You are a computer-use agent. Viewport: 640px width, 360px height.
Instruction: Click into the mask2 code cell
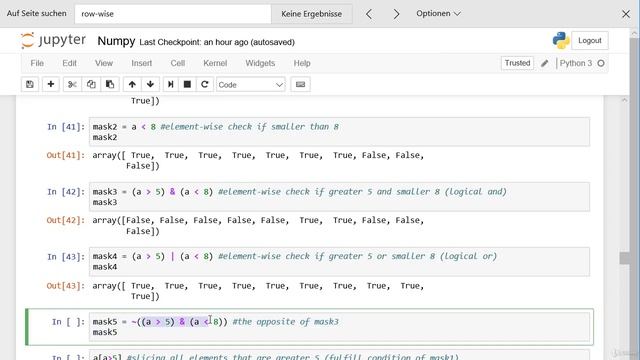tap(339, 132)
